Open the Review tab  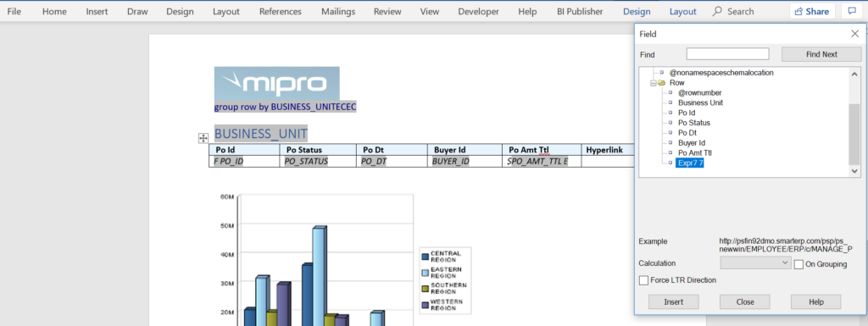[x=387, y=11]
